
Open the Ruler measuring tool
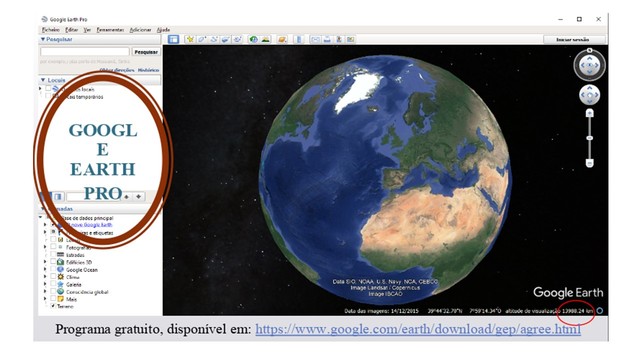tap(298, 39)
